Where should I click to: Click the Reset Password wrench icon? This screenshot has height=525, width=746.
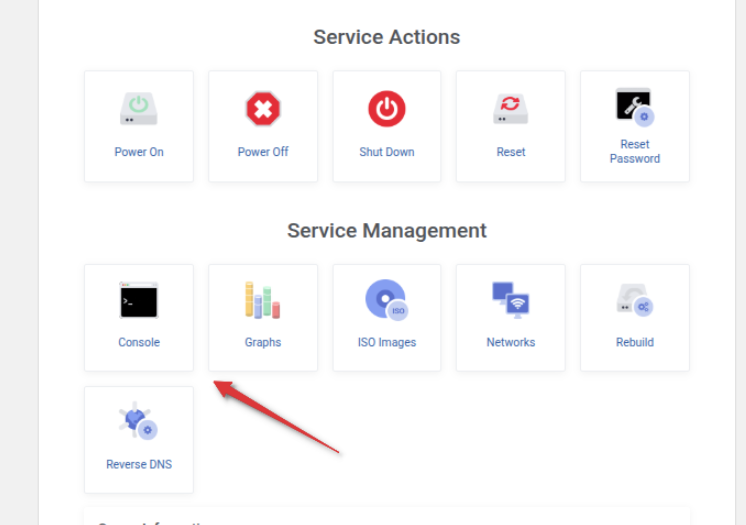point(635,107)
